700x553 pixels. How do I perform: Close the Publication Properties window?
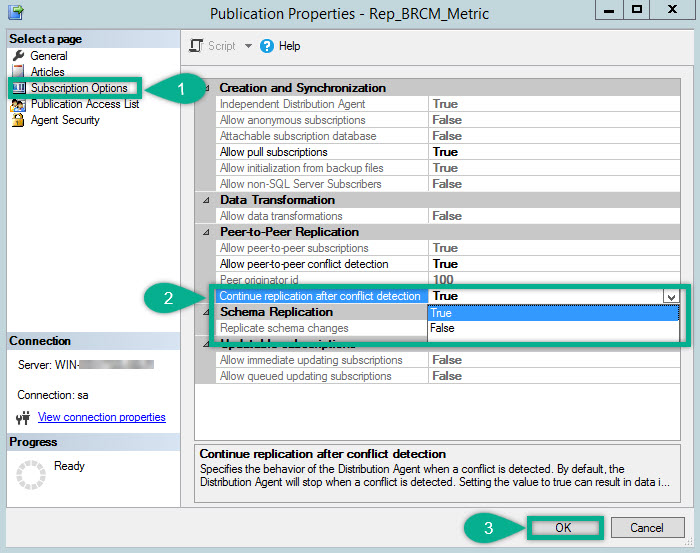pos(672,10)
